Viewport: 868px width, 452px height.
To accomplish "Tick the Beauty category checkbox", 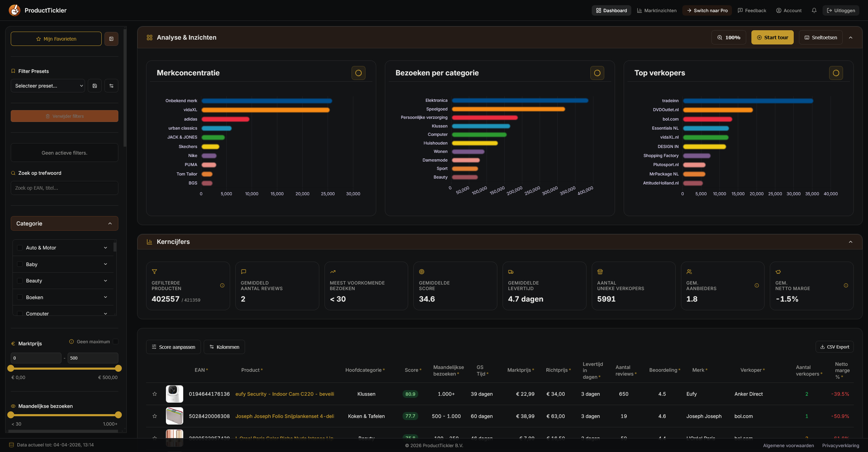I will coord(20,281).
